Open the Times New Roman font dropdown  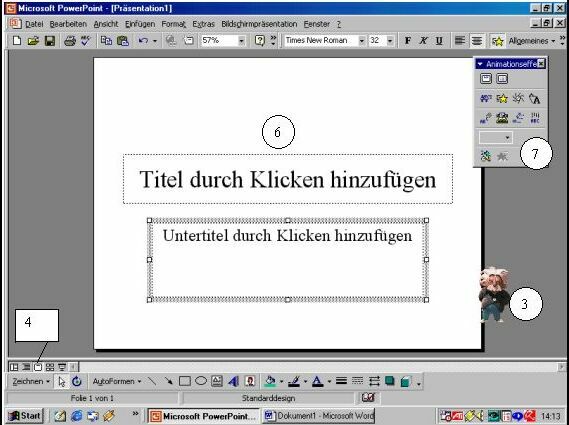(361, 41)
